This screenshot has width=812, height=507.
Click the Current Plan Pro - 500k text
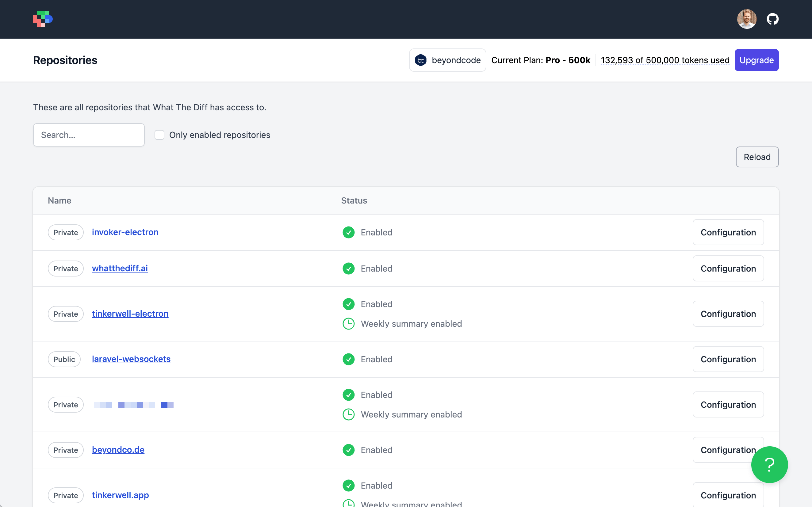pos(541,60)
